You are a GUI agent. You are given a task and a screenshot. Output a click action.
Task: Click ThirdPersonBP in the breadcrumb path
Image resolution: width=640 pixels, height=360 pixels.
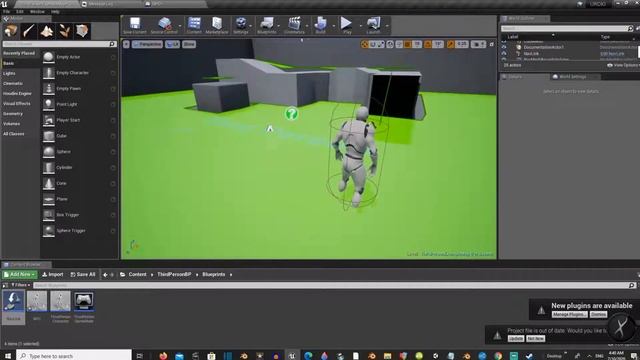coord(174,275)
